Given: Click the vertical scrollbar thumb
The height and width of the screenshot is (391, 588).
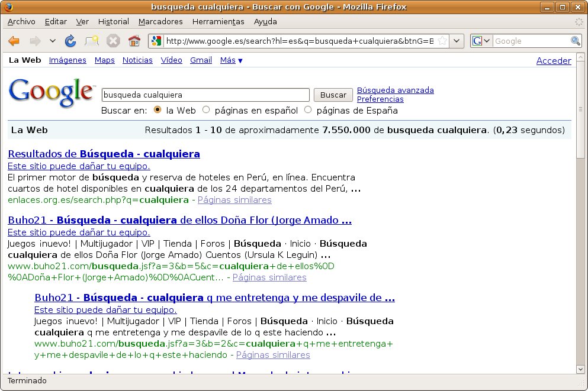Looking at the screenshot, I should [x=580, y=109].
